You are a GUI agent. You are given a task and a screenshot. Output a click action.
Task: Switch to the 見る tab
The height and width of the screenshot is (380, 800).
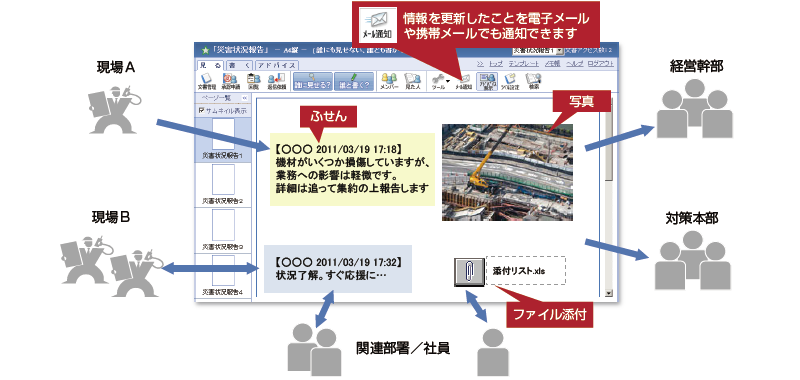pos(210,65)
